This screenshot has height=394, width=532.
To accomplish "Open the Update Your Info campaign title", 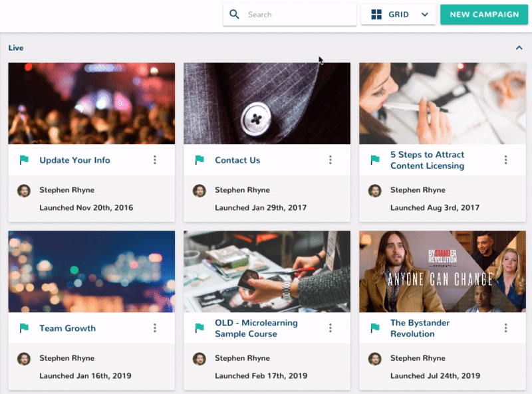I will [74, 160].
